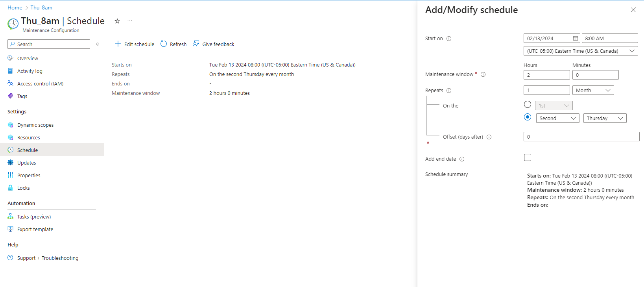Click the Locks padlock icon
Image resolution: width=644 pixels, height=287 pixels.
(11, 188)
